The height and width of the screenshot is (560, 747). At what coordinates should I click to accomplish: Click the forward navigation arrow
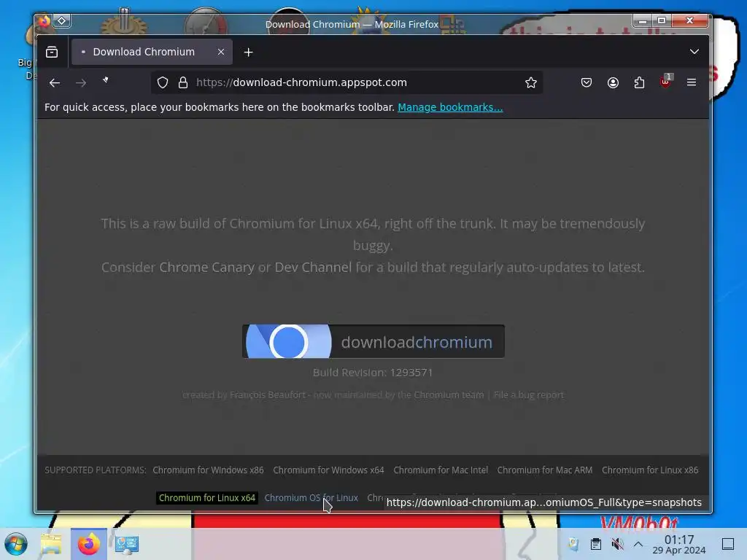coord(81,83)
